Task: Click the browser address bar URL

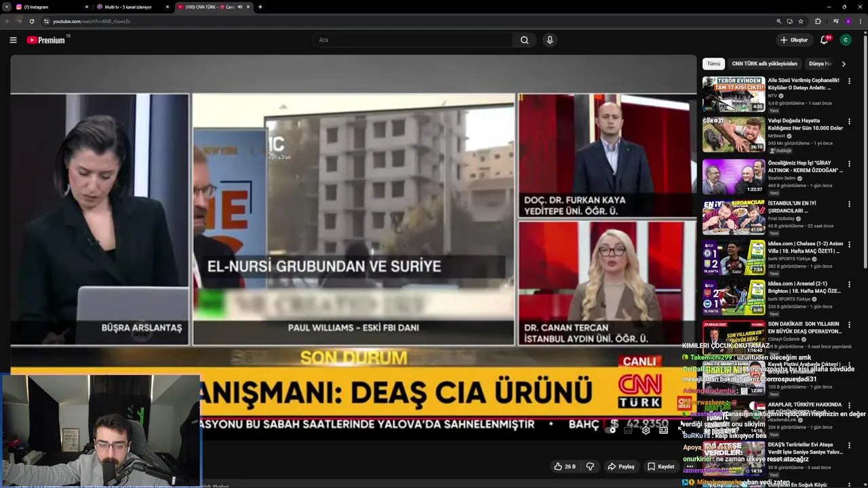Action: (92, 21)
